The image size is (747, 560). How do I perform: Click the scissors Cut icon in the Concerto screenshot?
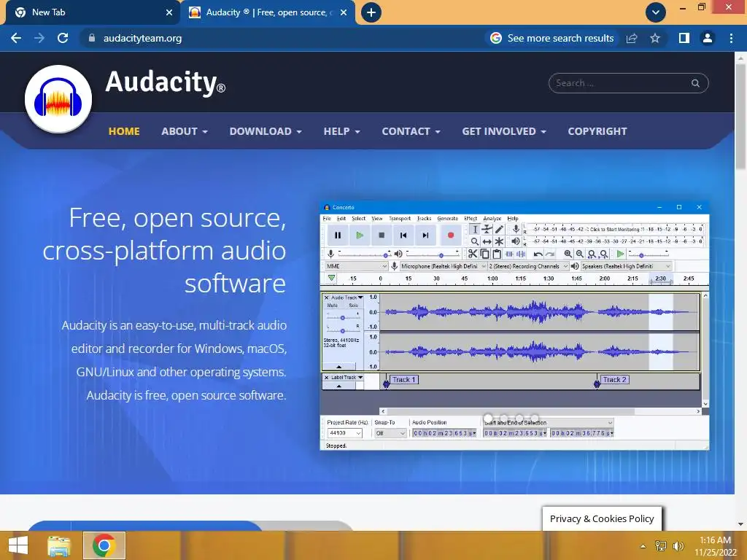[472, 254]
